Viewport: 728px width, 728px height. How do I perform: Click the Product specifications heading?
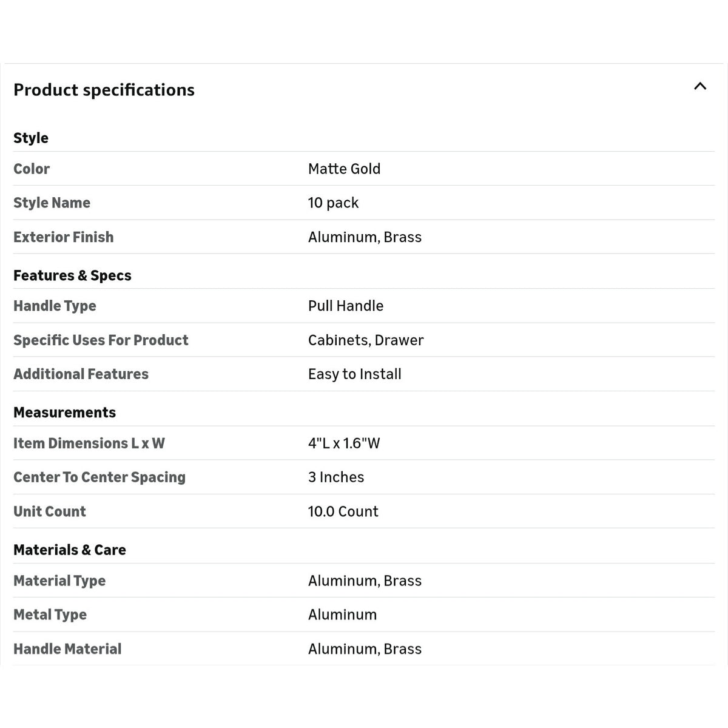click(104, 90)
